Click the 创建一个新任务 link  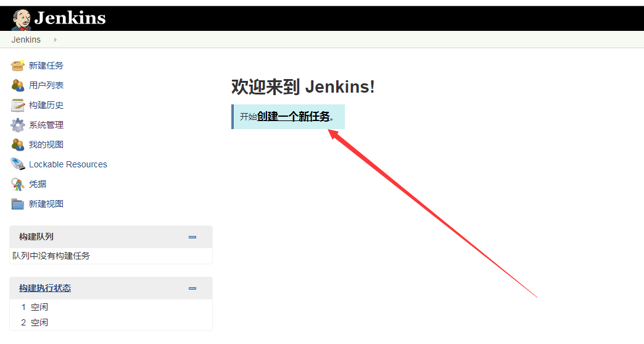[x=294, y=117]
